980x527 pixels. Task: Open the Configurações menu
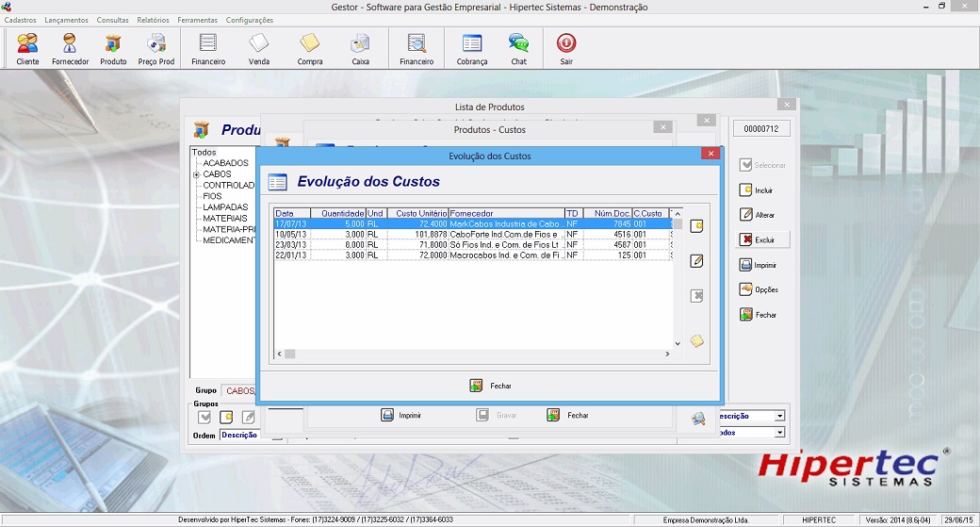click(250, 20)
